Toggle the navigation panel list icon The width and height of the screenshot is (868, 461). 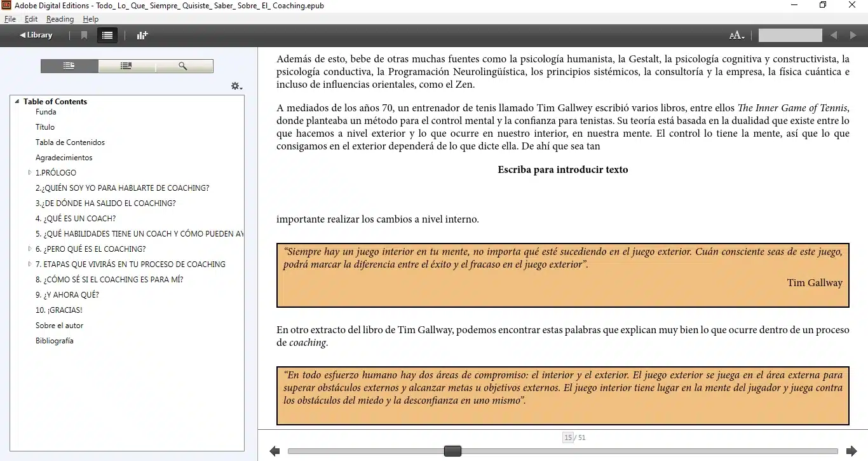107,36
